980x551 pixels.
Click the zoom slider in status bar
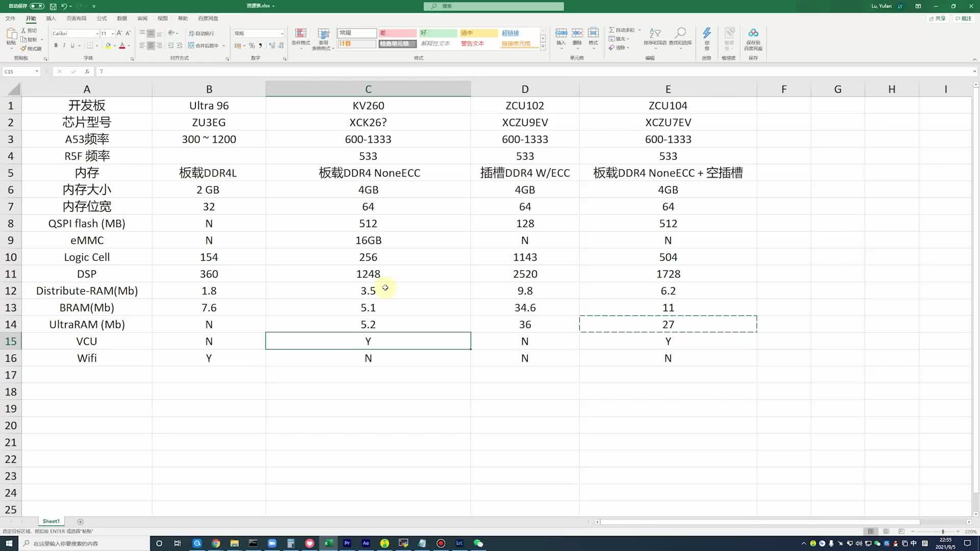[x=936, y=532]
